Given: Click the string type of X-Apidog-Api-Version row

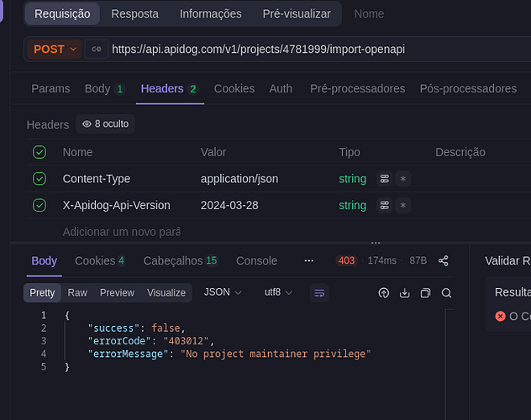Looking at the screenshot, I should [353, 205].
